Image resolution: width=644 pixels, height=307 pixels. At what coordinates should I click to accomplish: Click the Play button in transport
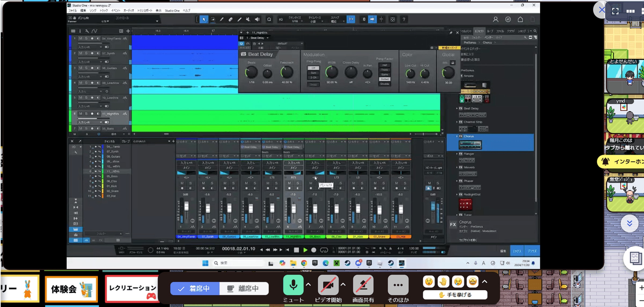point(305,250)
